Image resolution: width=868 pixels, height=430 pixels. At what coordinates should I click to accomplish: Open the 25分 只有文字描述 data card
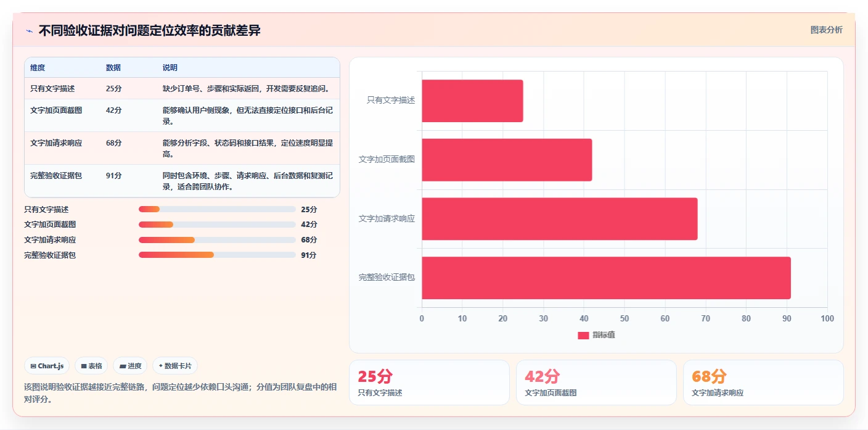point(429,382)
